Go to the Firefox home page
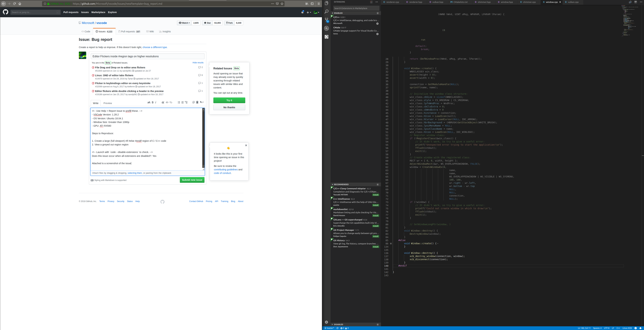644x330 pixels. pos(20,4)
